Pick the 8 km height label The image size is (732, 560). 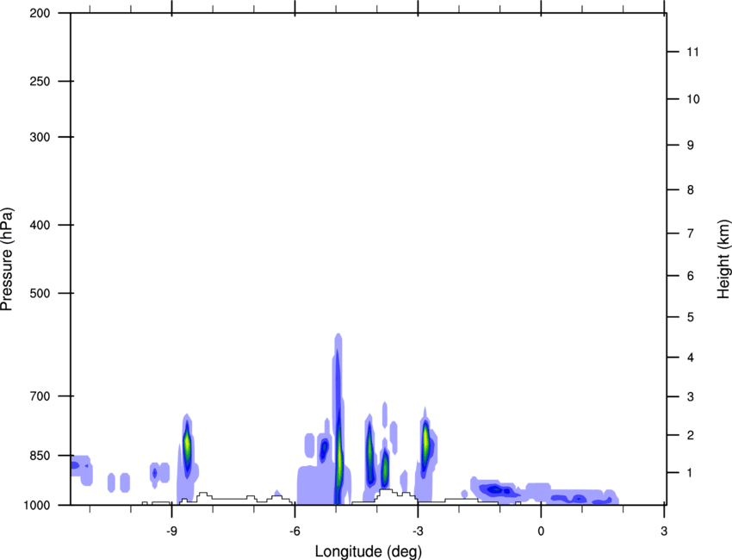(x=691, y=190)
